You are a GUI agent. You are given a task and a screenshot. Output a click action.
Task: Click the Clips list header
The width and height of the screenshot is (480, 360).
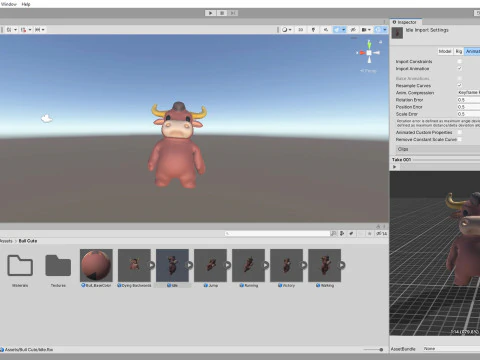coord(438,149)
